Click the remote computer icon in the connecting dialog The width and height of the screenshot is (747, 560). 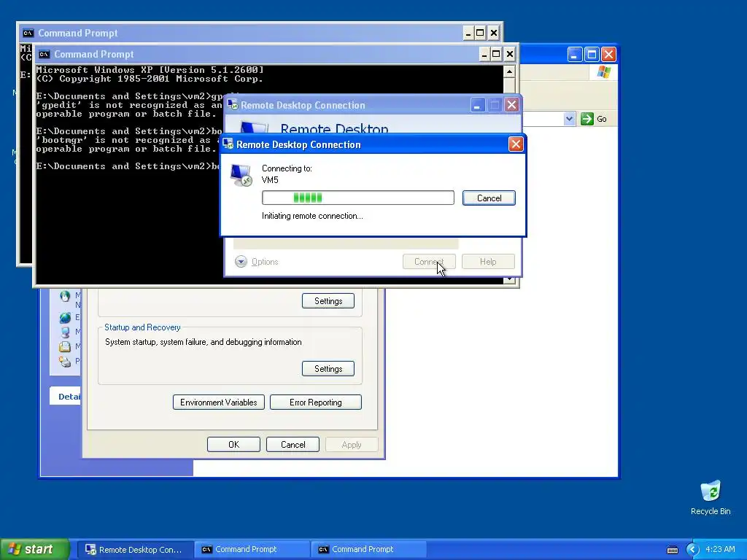pyautogui.click(x=241, y=175)
